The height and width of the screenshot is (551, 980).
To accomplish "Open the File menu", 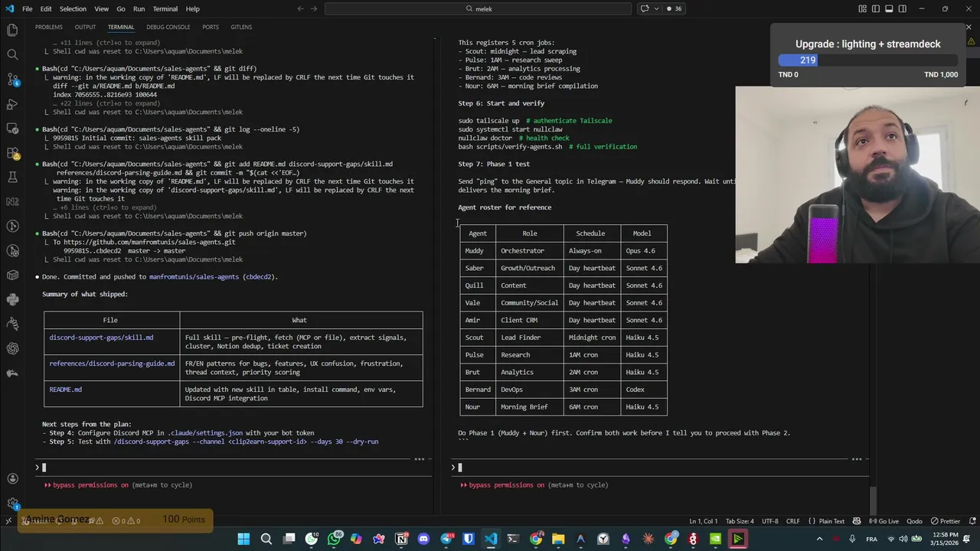I will 27,8.
